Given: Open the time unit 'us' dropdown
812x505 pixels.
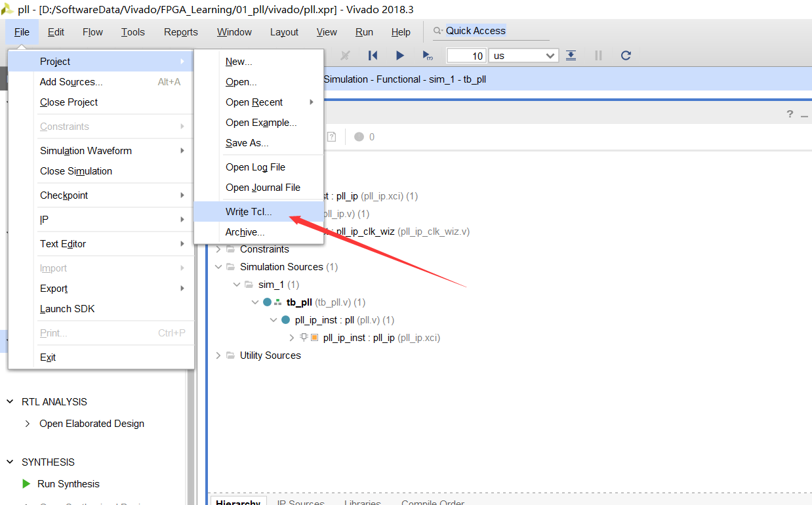Looking at the screenshot, I should click(x=550, y=56).
